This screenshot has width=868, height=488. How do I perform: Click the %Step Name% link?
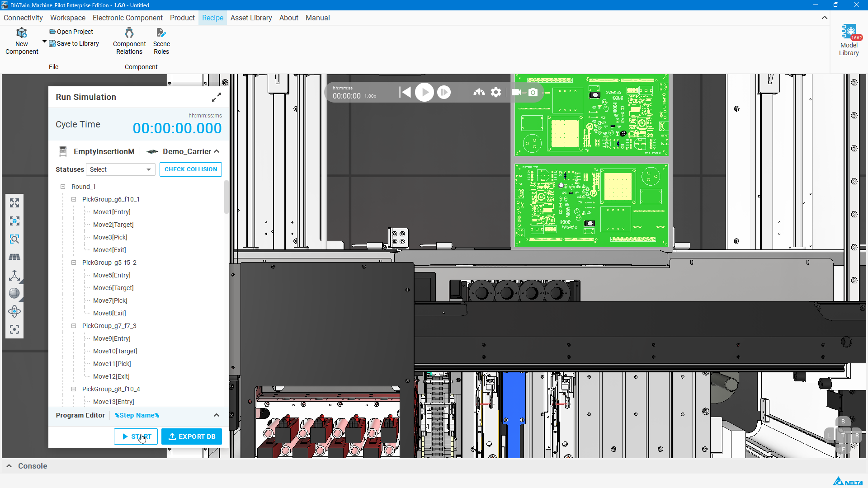(x=137, y=415)
